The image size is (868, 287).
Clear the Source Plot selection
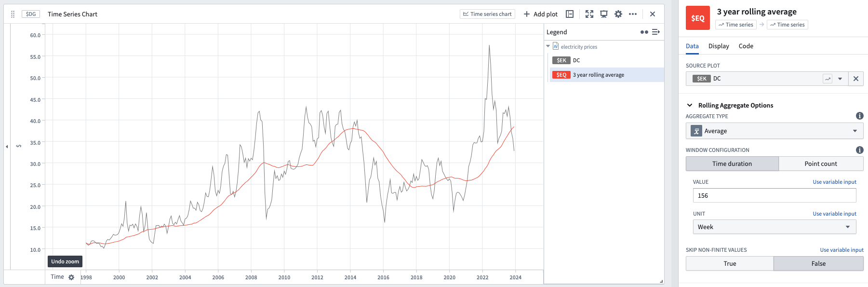[x=856, y=79]
